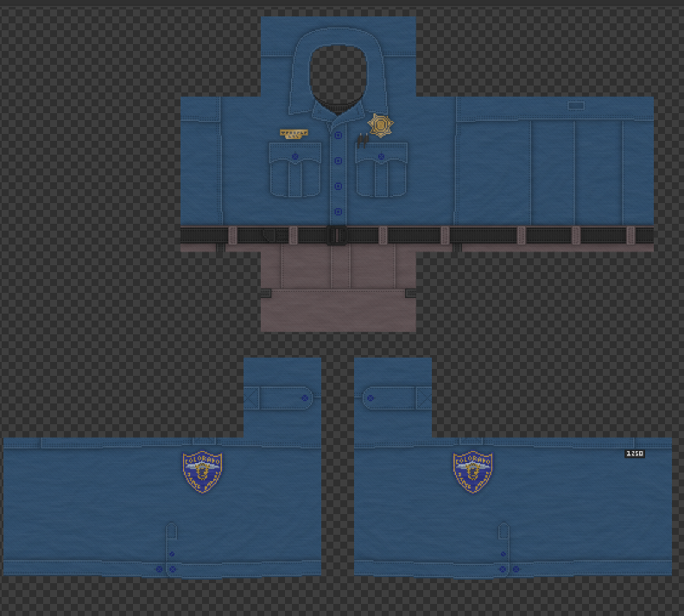Viewport: 684px width, 616px height.
Task: Click the left chest pocket button
Action: (x=294, y=156)
